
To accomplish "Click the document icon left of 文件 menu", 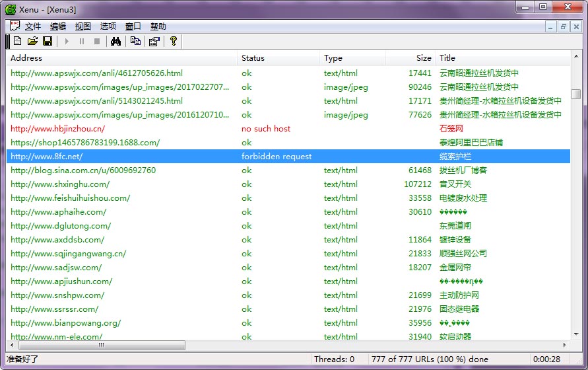I will (15, 26).
